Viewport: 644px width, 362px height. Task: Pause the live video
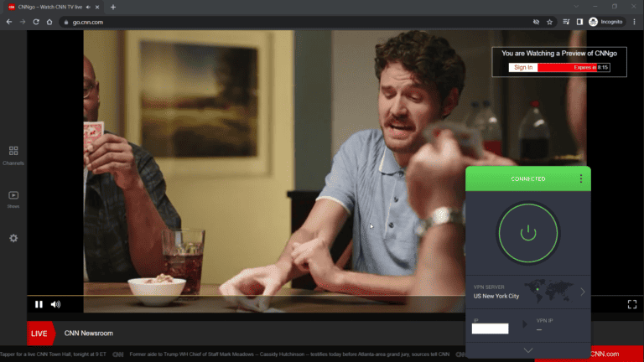pos(39,304)
